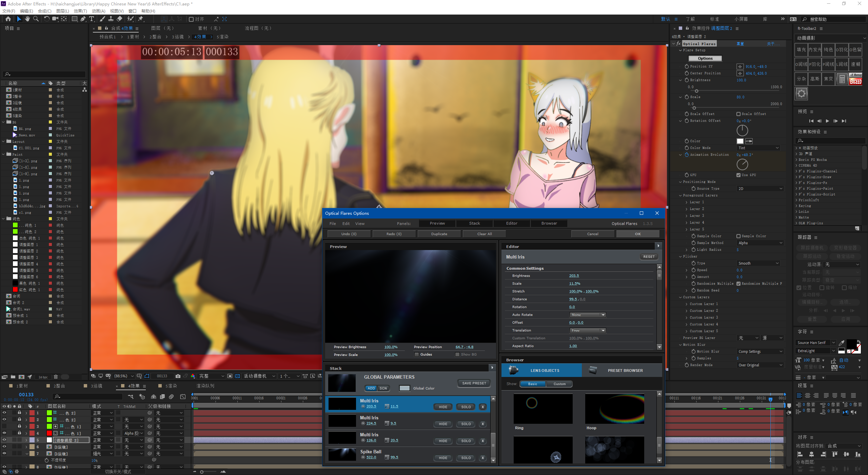The width and height of the screenshot is (868, 475).
Task: Enable the Sample Color checkbox
Action: coord(738,236)
